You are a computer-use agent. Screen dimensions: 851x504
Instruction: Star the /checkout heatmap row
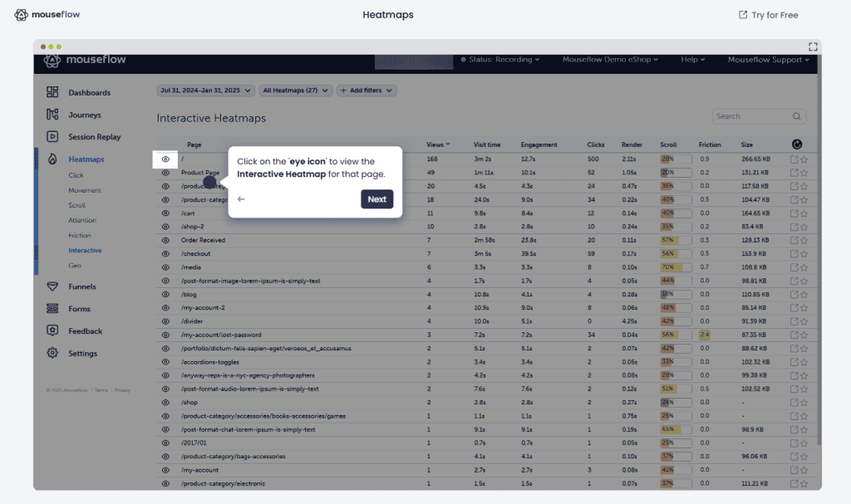[804, 254]
